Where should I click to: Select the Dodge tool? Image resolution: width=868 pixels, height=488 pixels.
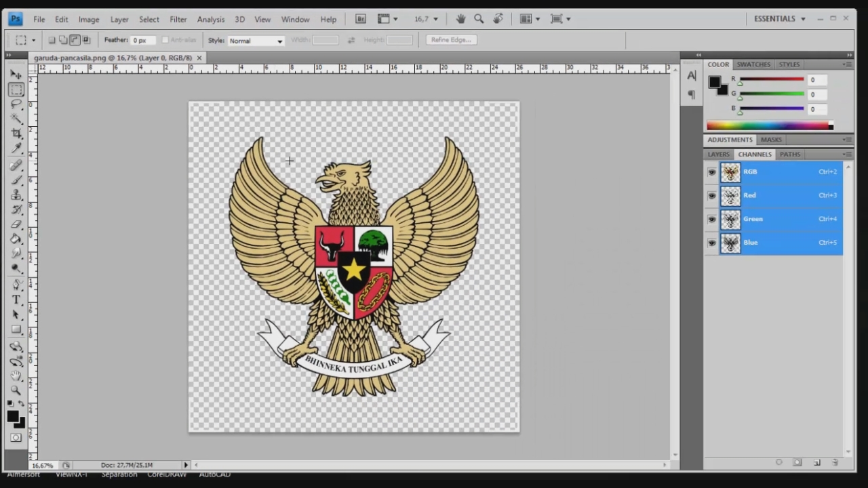(x=16, y=268)
